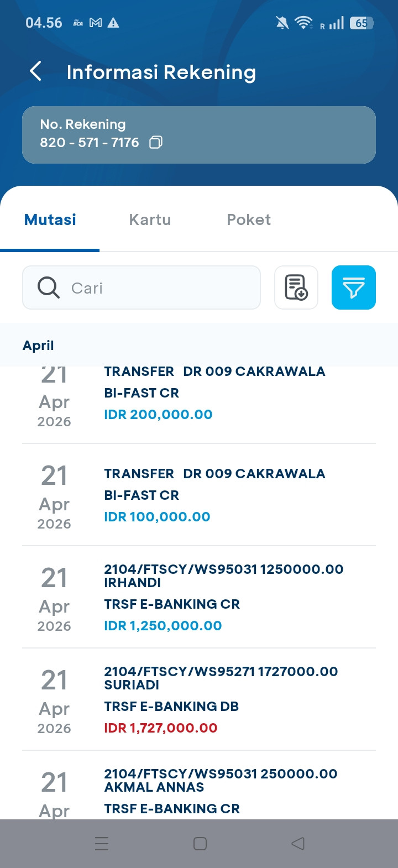Tap the Android recent apps icon
The width and height of the screenshot is (398, 868).
click(x=102, y=844)
